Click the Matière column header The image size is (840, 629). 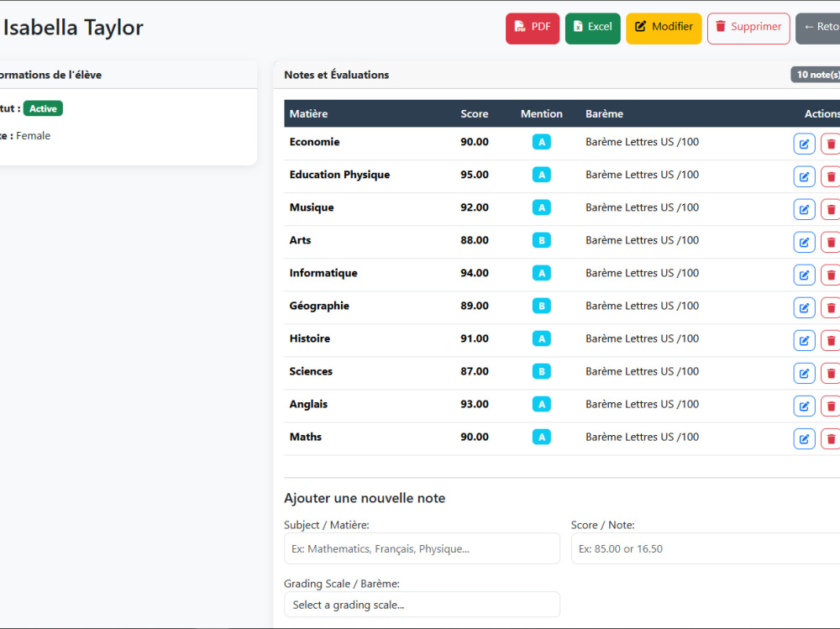(x=308, y=113)
